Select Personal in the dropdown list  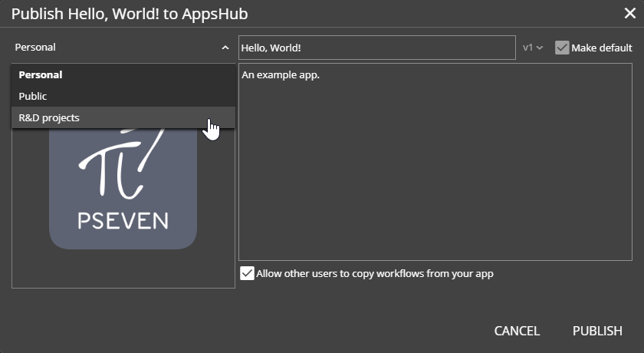(x=41, y=75)
